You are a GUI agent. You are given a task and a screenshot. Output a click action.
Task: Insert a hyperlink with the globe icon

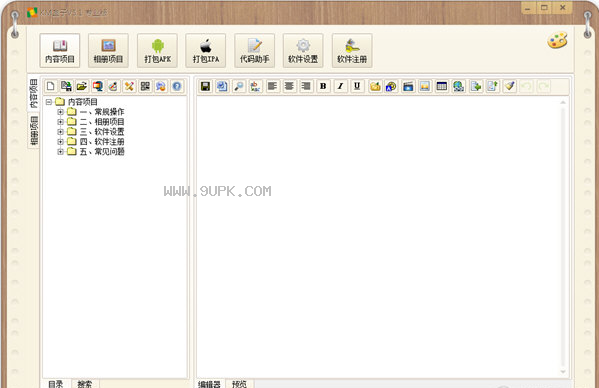click(458, 86)
